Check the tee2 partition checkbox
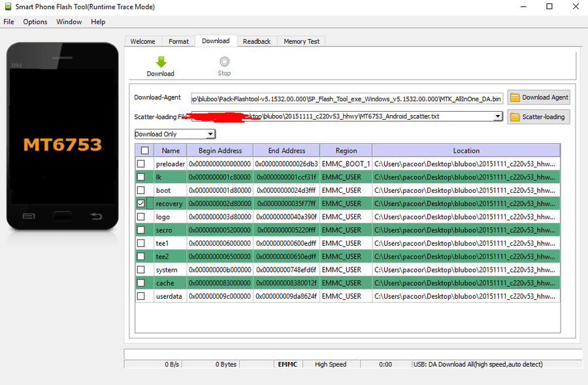588x385 pixels. click(141, 256)
